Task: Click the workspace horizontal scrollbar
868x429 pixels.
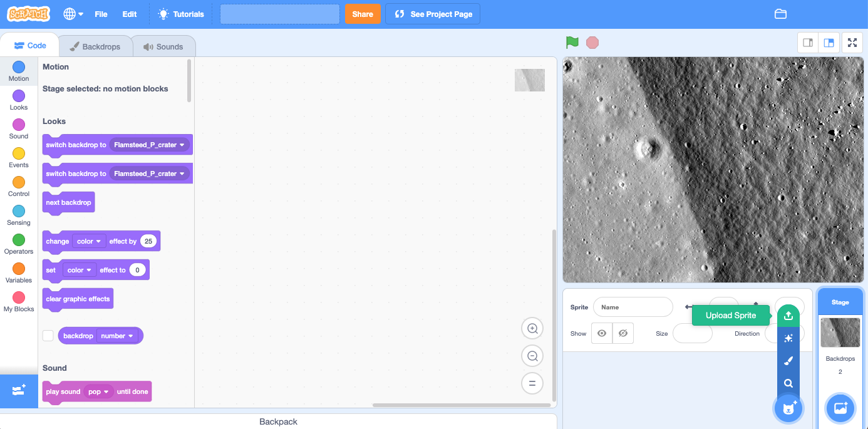Action: point(462,405)
